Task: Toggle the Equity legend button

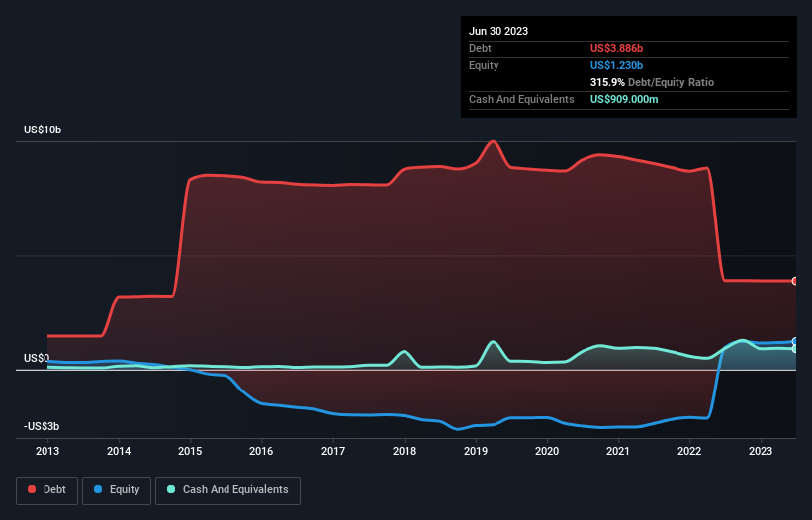Action: (117, 490)
